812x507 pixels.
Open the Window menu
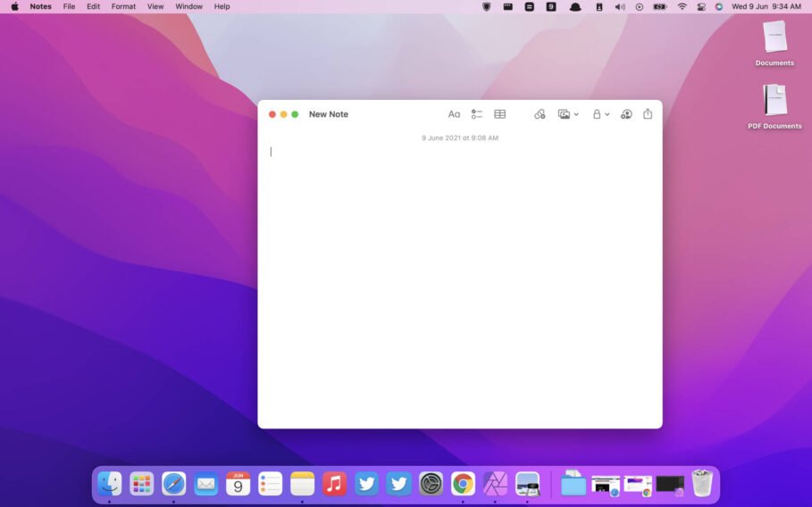pyautogui.click(x=188, y=7)
